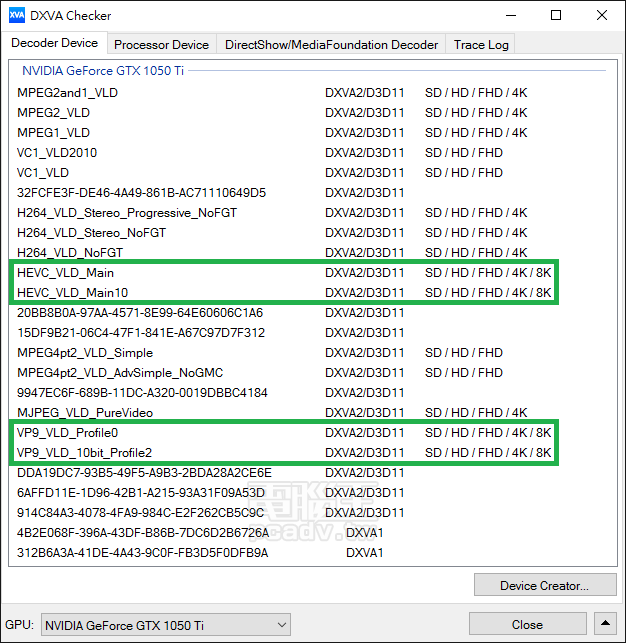Maximize the DXVA Checker window
This screenshot has width=626, height=643.
(556, 16)
